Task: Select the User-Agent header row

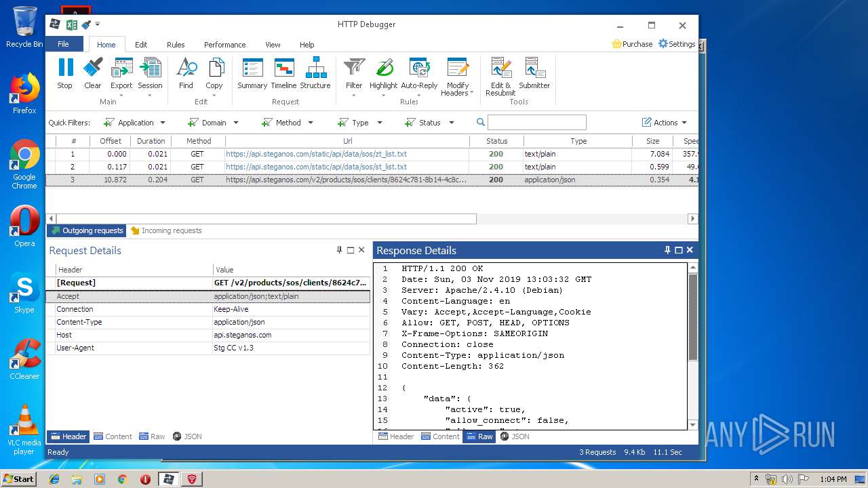Action: click(x=208, y=348)
